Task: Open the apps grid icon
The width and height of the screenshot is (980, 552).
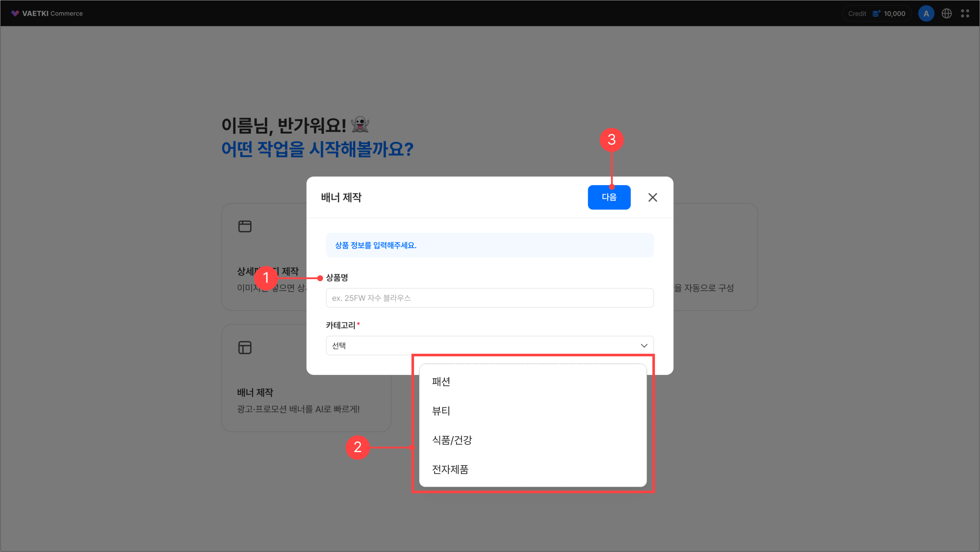Action: pyautogui.click(x=965, y=13)
